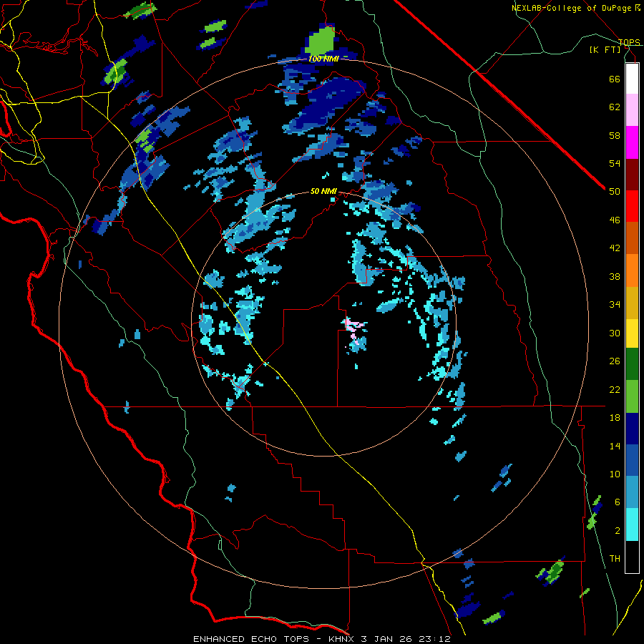Click the TH legend label

click(615, 559)
